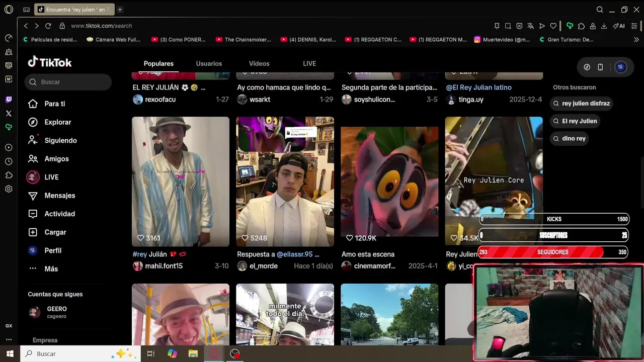Open The Chainsmoker... bookmark
The width and height of the screenshot is (644, 362).
coord(243,39)
